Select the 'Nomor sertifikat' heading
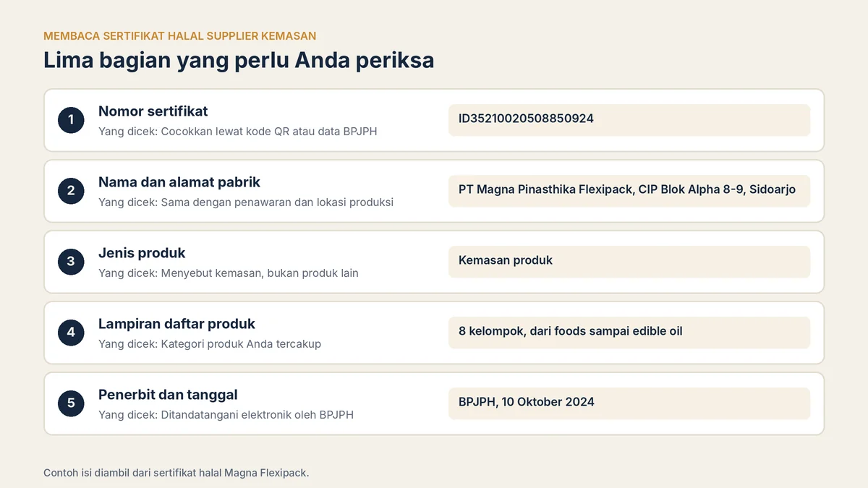 point(153,111)
